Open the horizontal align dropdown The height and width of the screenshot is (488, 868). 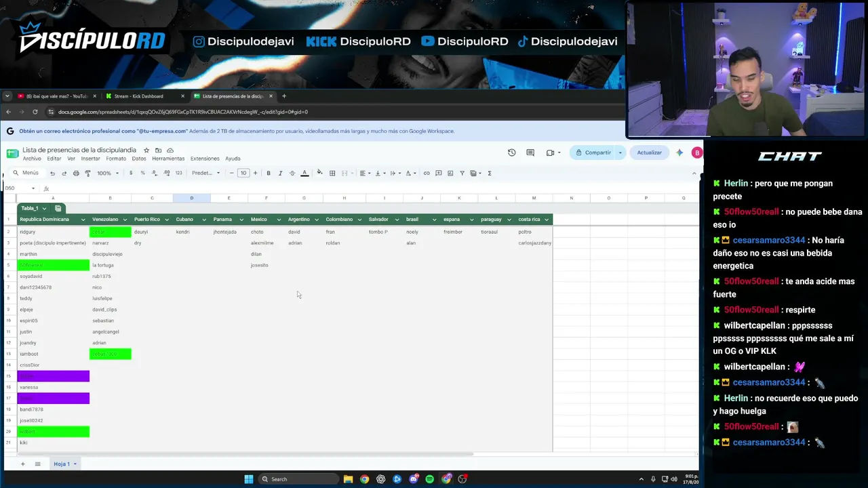coord(366,173)
